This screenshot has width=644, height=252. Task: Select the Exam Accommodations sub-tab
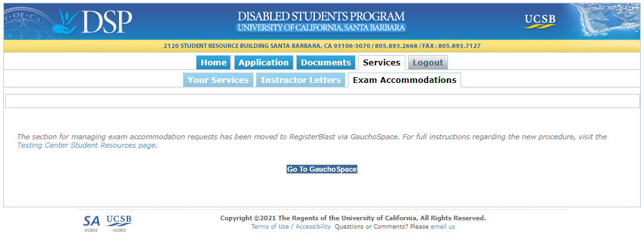pos(405,80)
